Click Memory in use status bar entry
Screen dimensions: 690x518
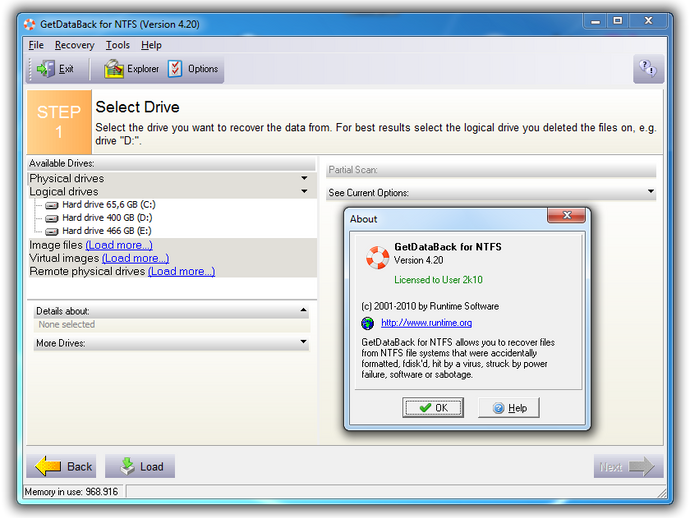71,492
